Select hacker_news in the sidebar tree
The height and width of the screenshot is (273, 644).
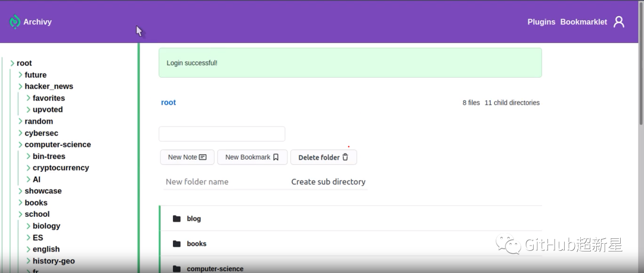coord(49,87)
